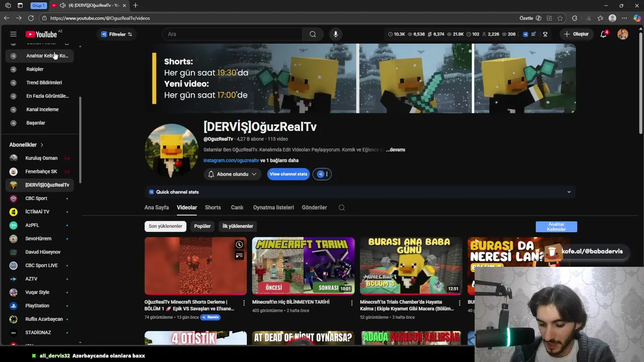This screenshot has width=644, height=362.
Task: Open Rakipler in the sidebar
Action: 40,69
